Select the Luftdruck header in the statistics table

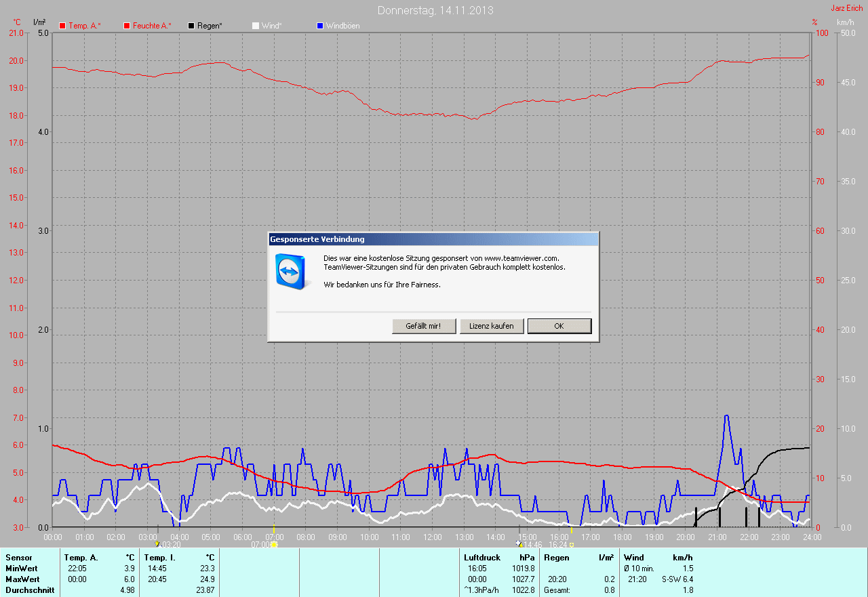[x=482, y=558]
